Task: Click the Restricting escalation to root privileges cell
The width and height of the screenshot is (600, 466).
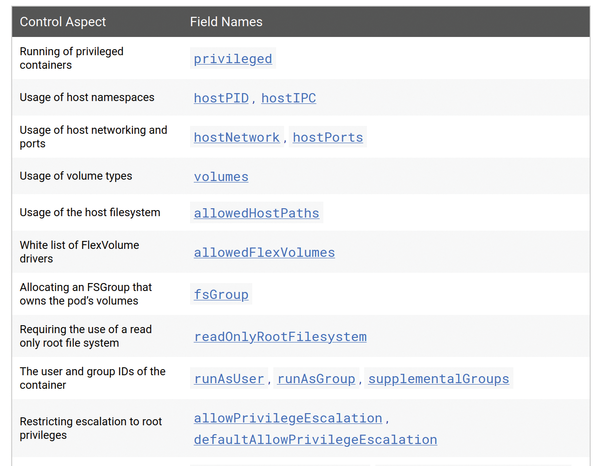Action: coord(91,428)
